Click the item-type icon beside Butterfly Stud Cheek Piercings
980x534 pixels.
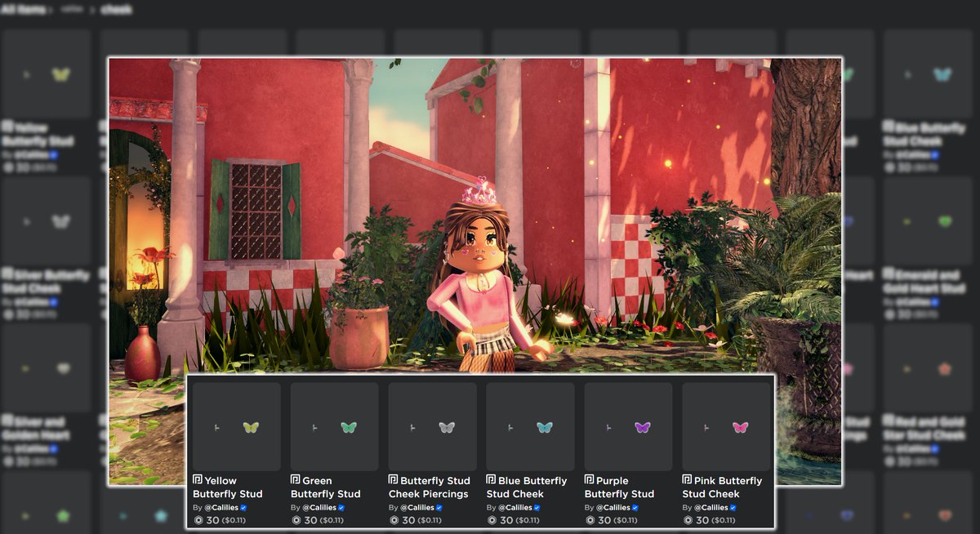pos(394,480)
